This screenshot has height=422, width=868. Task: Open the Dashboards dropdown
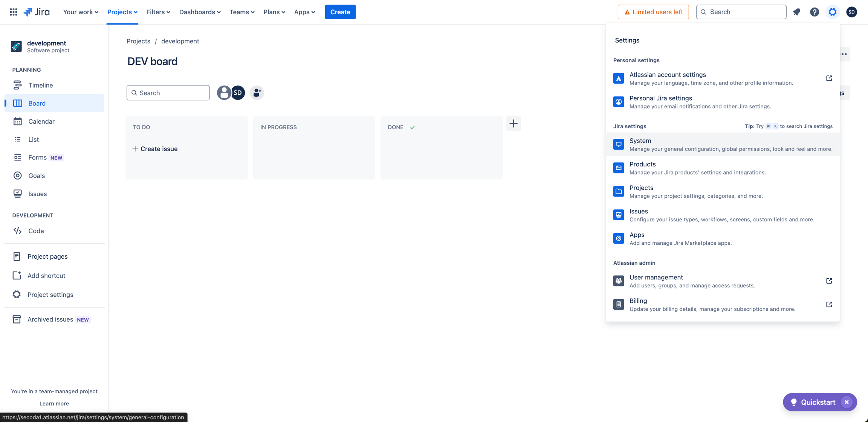(x=200, y=12)
